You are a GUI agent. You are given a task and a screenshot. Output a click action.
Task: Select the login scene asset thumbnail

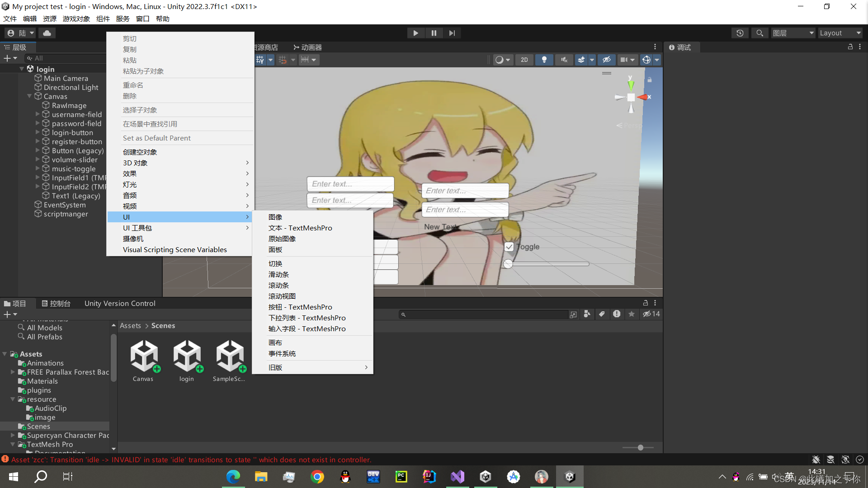click(187, 361)
